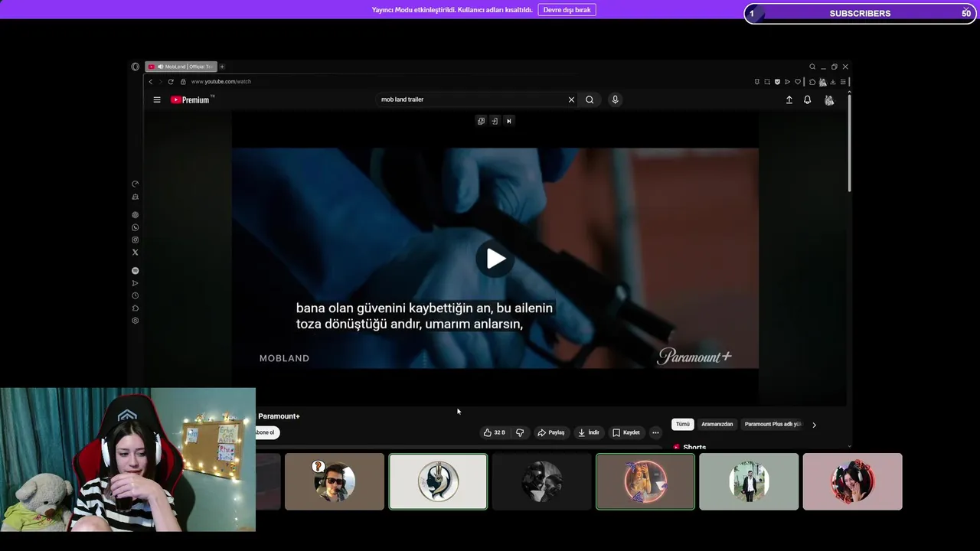Screen dimensions: 980x551
Task: Open the Paramount+ channel name link
Action: click(279, 416)
